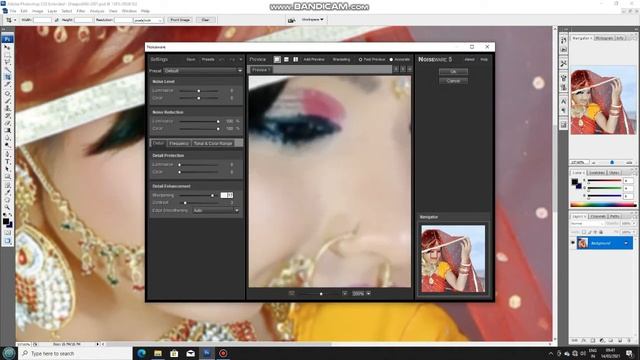Click the Layer Comps icon in collapsed dock

click(x=564, y=124)
